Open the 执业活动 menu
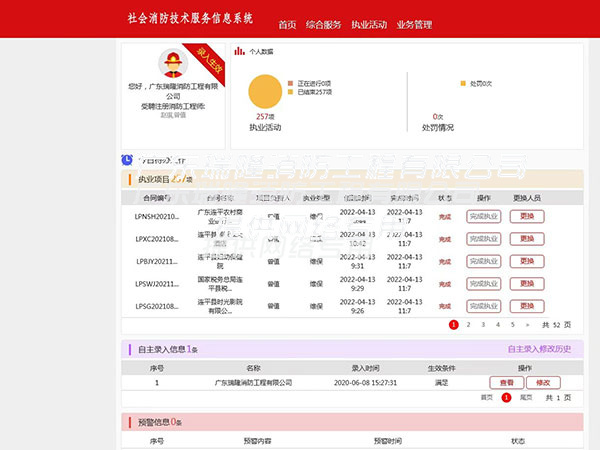Image resolution: width=600 pixels, height=450 pixels. pos(369,24)
